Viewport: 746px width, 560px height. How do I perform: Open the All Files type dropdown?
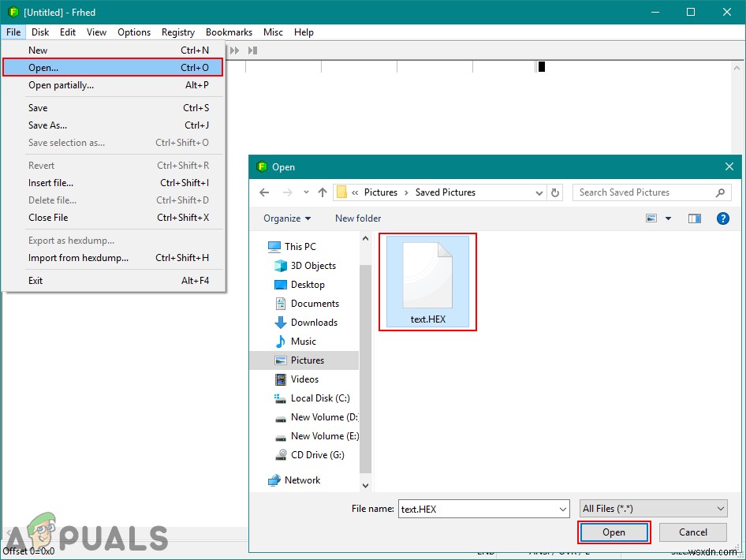coord(653,509)
